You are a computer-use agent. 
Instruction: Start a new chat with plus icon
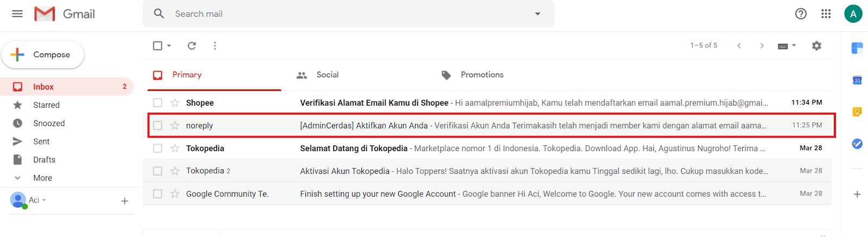(125, 201)
